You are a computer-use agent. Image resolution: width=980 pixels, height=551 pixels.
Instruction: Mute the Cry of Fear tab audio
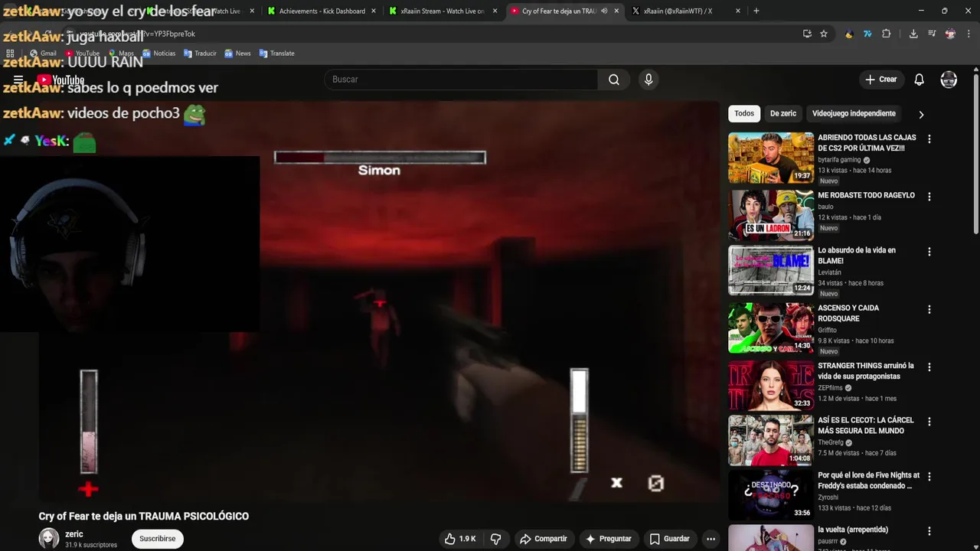coord(604,11)
